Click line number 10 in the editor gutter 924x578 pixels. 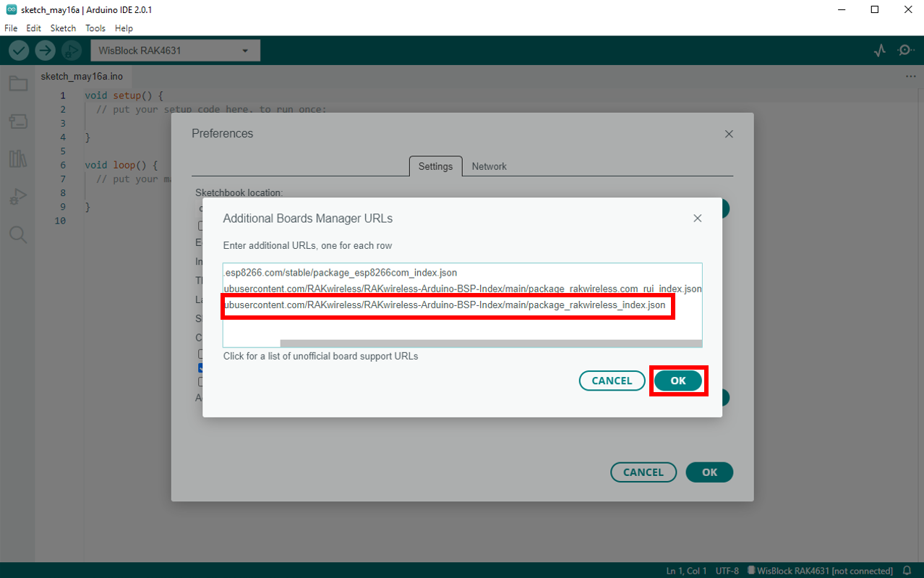coord(60,221)
